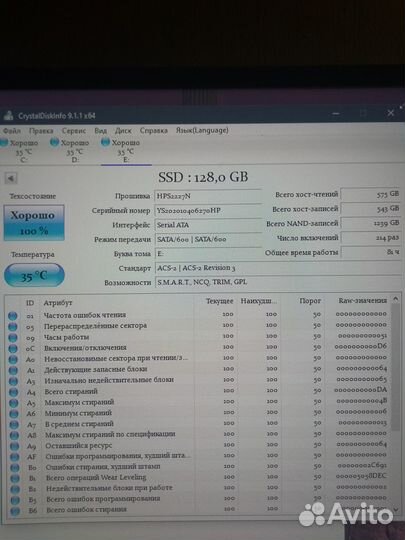Click the Серийный номер field
The width and height of the screenshot is (405, 540).
coord(208,210)
